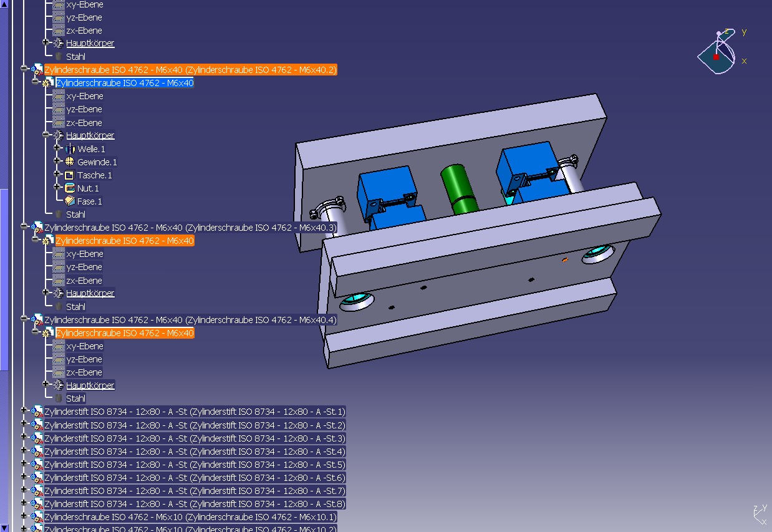The width and height of the screenshot is (772, 532).
Task: Expand the Nut.1 feature node
Action: point(57,187)
